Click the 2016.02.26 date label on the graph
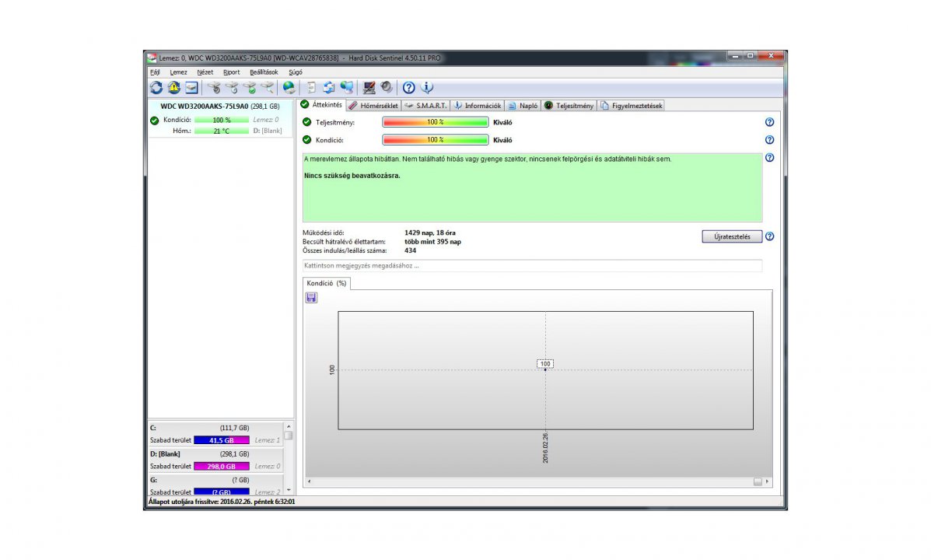Viewport: 931px width, 560px height. point(545,448)
